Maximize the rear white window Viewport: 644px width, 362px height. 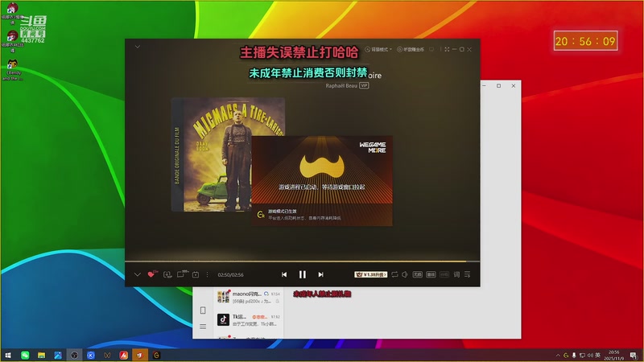(498, 86)
